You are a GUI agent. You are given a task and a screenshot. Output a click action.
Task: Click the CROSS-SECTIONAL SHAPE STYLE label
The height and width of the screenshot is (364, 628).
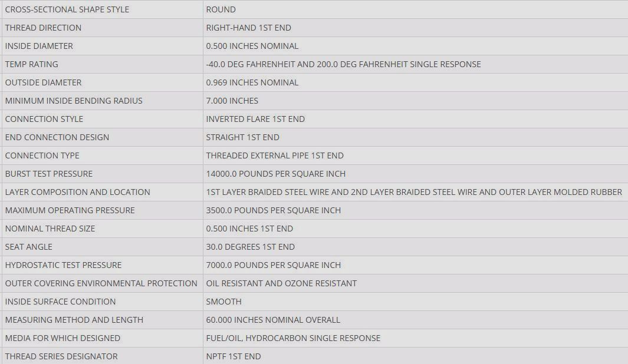(x=67, y=9)
